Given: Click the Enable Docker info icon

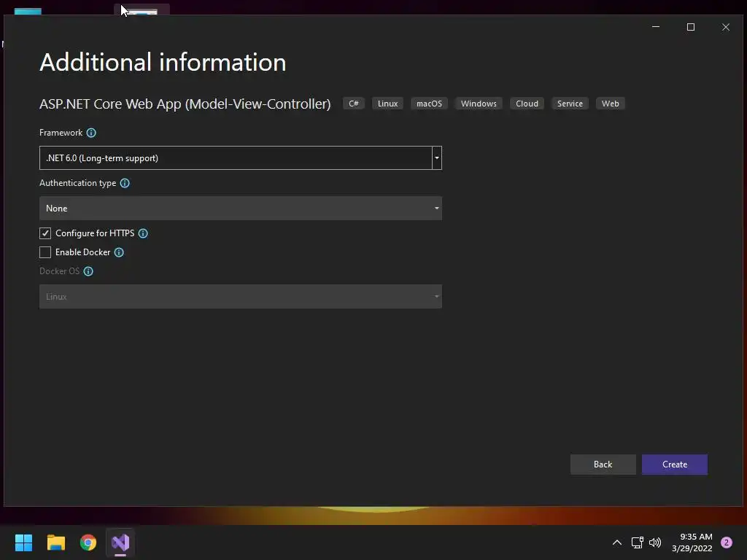Looking at the screenshot, I should tap(119, 252).
